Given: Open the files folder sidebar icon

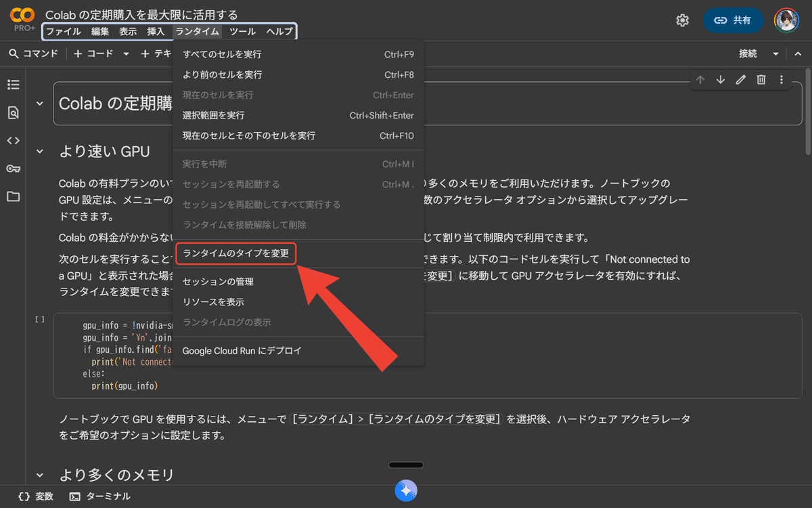Looking at the screenshot, I should coord(14,196).
